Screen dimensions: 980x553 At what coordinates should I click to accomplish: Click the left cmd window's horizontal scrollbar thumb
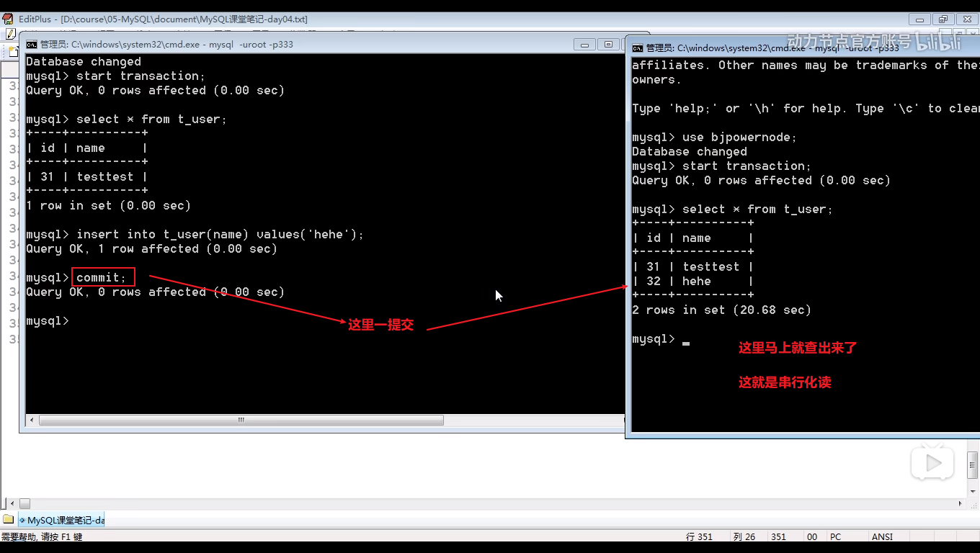[x=241, y=421]
